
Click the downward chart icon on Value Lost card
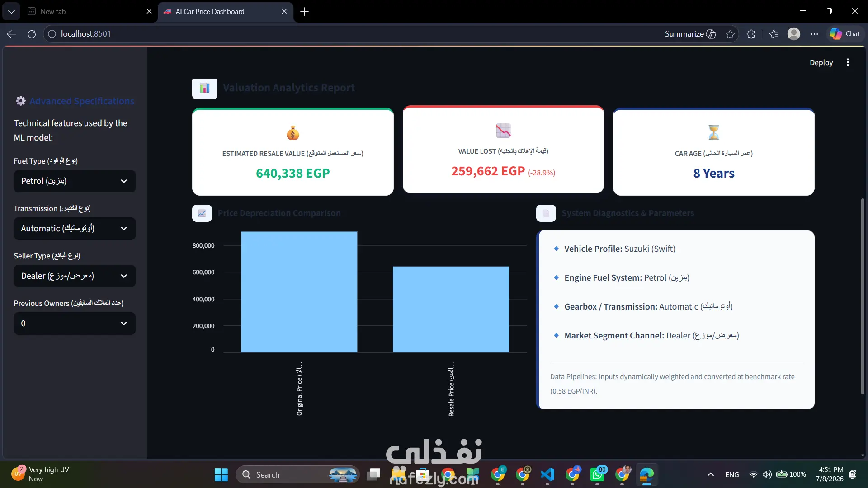coord(503,131)
